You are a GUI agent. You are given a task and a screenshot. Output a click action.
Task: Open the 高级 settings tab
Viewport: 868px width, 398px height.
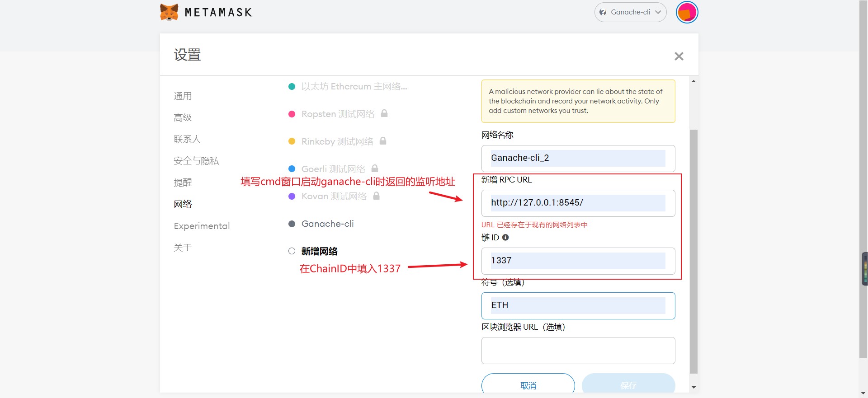click(x=183, y=117)
